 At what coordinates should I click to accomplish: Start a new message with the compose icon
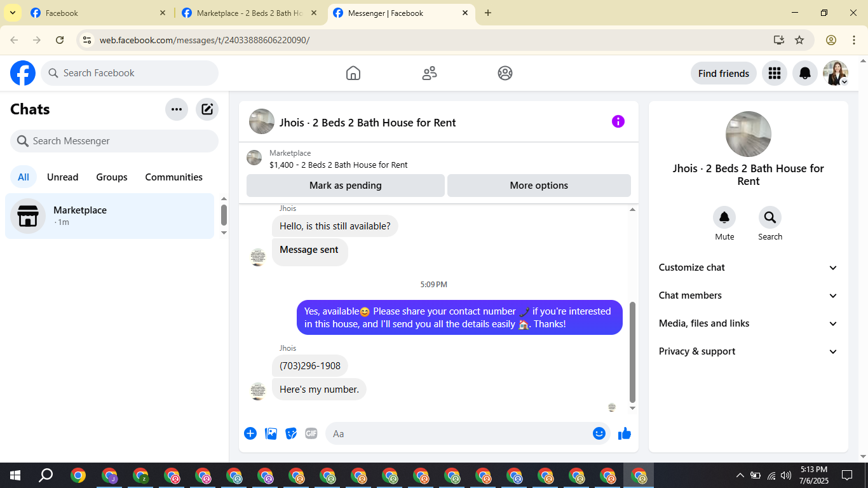tap(207, 109)
